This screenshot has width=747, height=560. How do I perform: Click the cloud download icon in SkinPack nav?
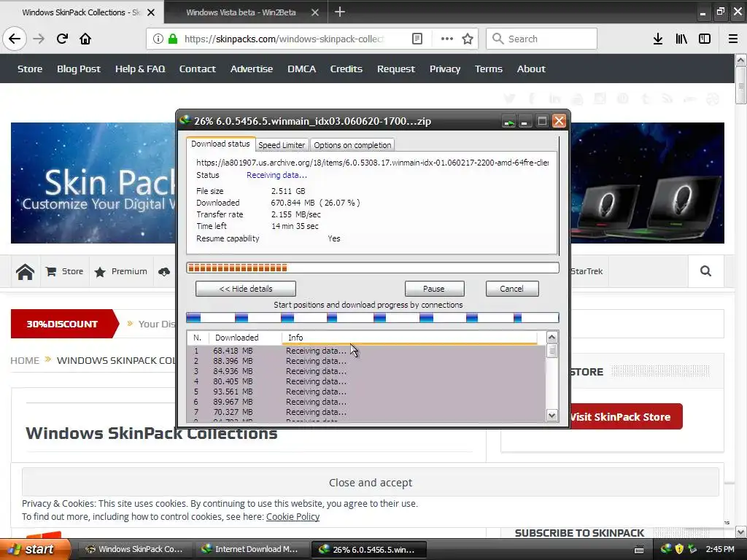pyautogui.click(x=164, y=271)
